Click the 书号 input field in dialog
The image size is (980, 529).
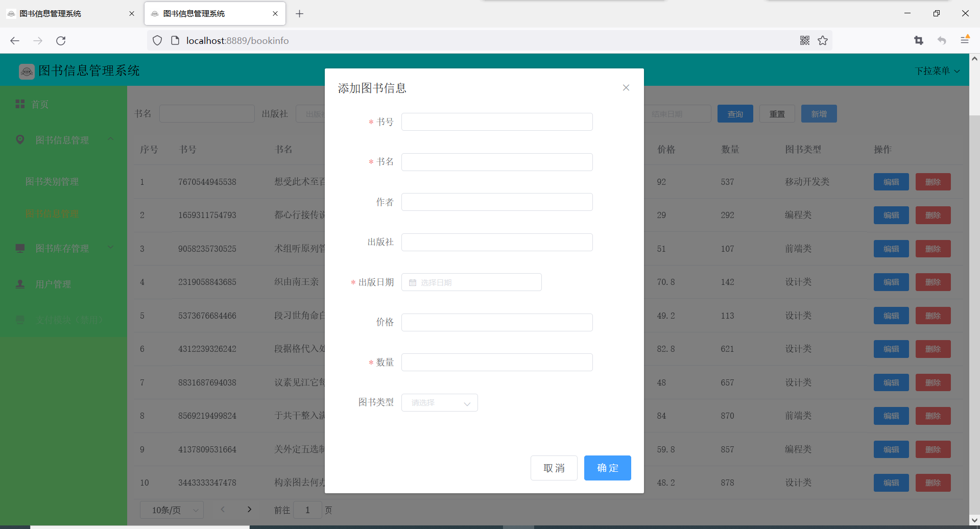point(497,122)
